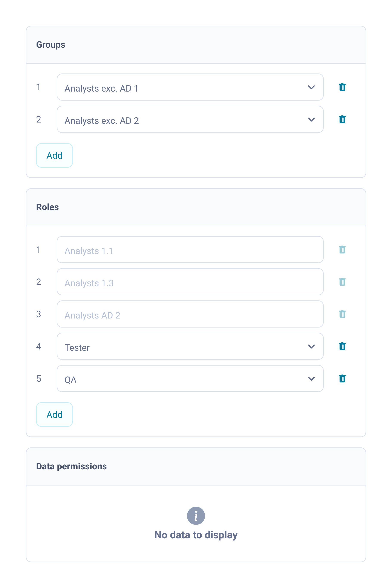Open the Tester role dropdown

pyautogui.click(x=190, y=346)
